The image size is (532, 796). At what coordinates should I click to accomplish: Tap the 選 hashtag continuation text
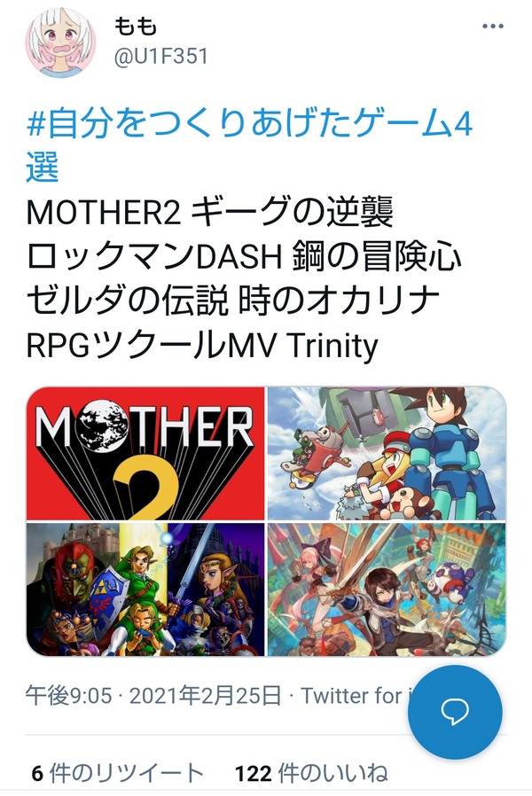point(43,167)
